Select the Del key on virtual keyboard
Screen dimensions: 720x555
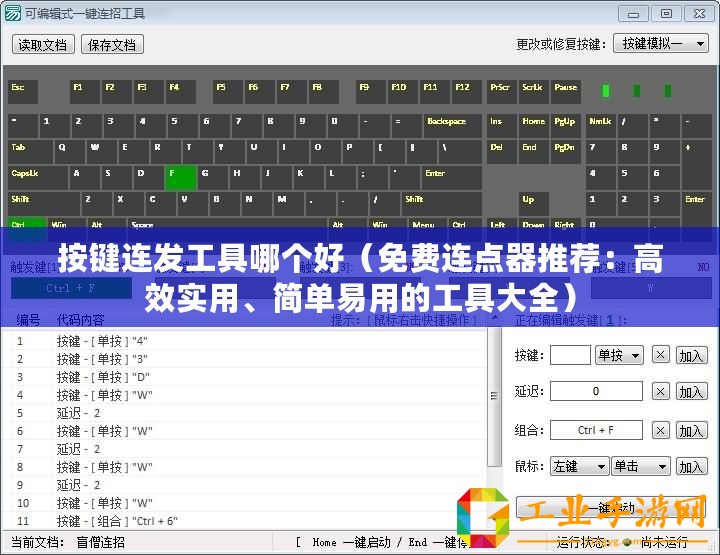(x=502, y=152)
